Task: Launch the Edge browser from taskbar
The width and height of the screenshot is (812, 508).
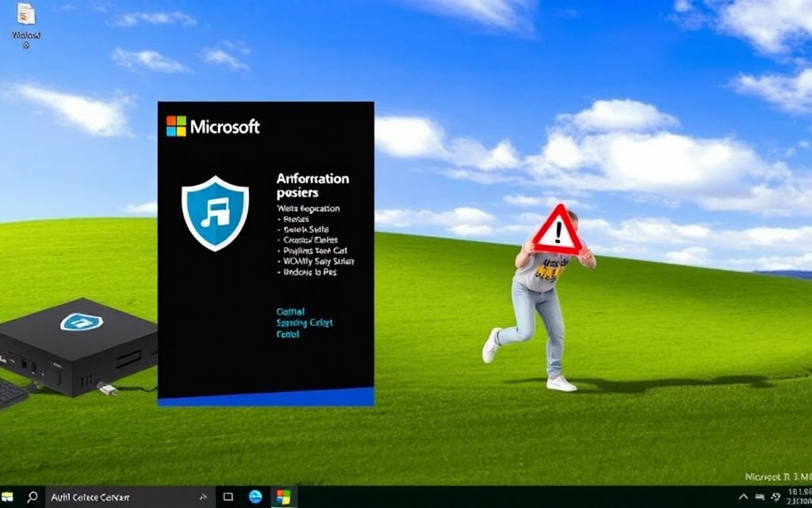Action: 255,497
